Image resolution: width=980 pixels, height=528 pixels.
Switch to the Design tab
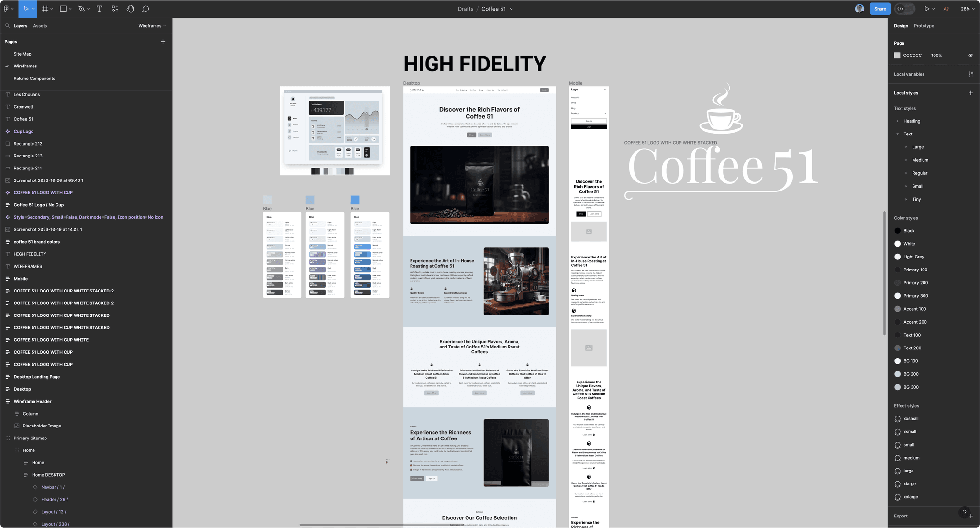[x=901, y=26]
